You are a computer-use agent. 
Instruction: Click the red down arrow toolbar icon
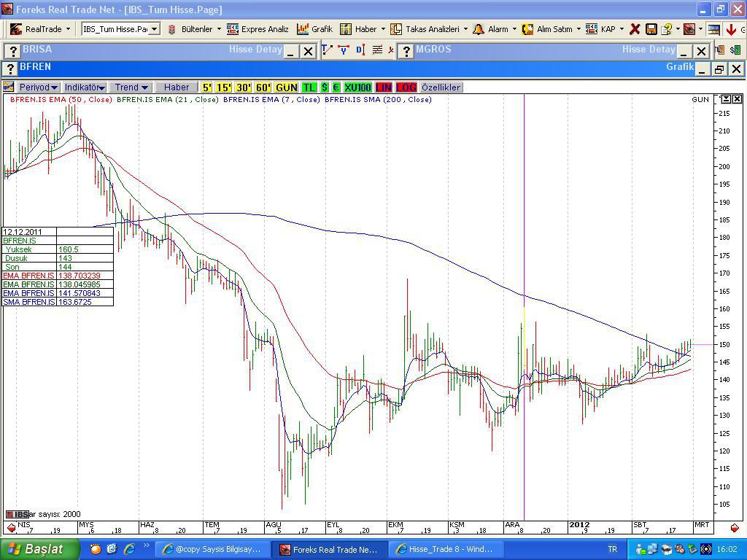[731, 29]
